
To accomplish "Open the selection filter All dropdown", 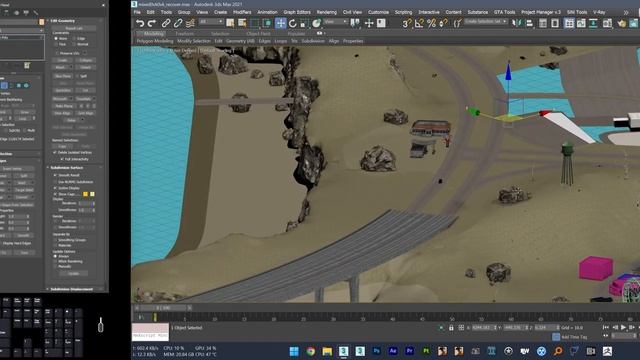I will [x=211, y=22].
